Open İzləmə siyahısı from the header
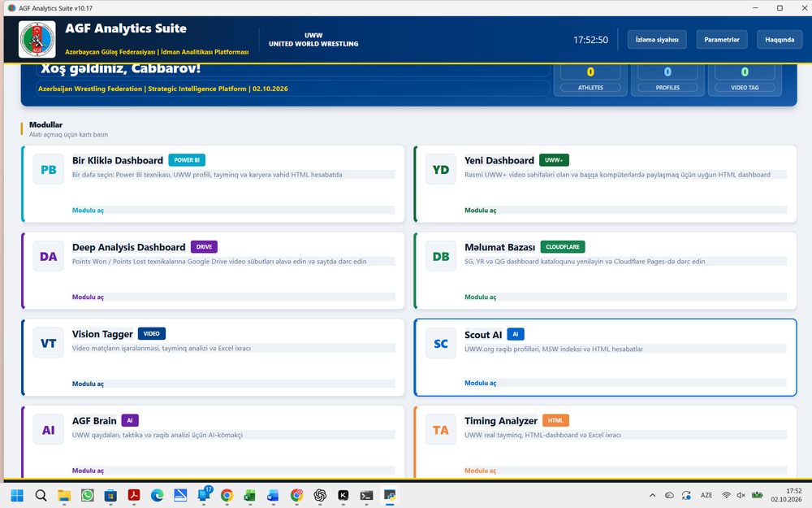 (657, 39)
